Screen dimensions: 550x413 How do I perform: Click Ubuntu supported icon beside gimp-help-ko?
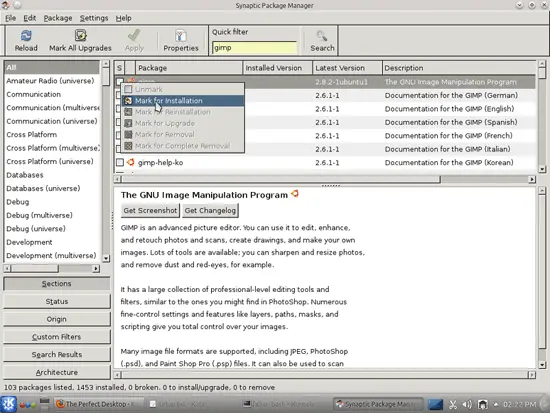[130, 162]
